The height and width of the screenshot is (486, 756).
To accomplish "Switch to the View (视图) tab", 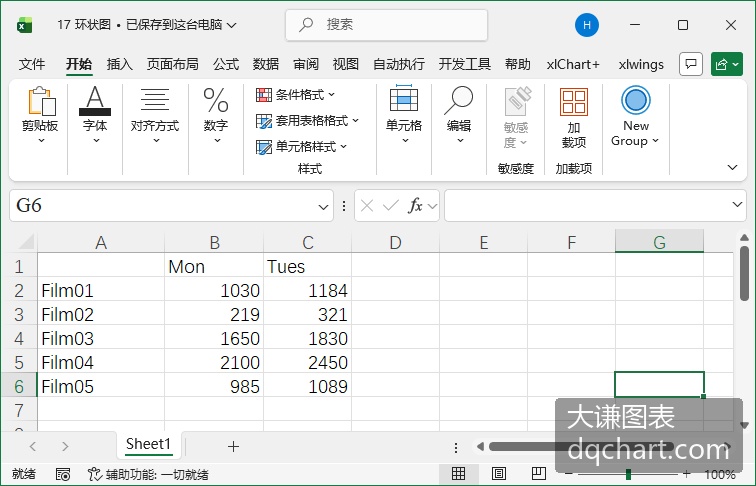I will pyautogui.click(x=346, y=64).
